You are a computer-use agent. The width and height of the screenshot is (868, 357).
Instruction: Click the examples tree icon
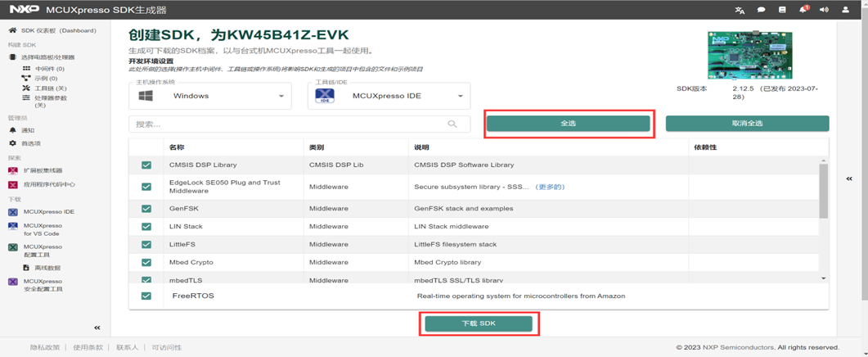click(25, 78)
